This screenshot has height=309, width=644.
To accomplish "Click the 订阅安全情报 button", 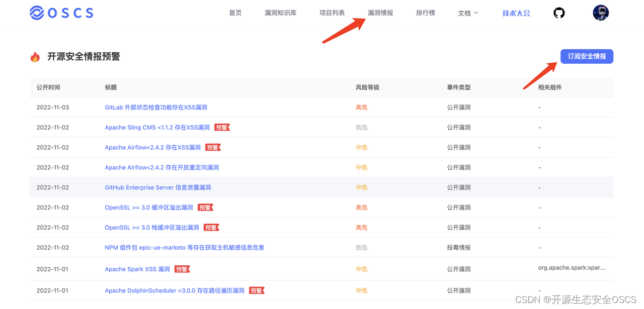I will 587,56.
